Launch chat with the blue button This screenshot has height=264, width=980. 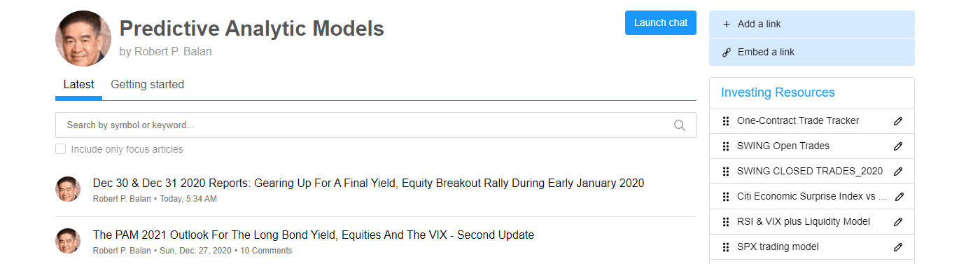(x=661, y=22)
